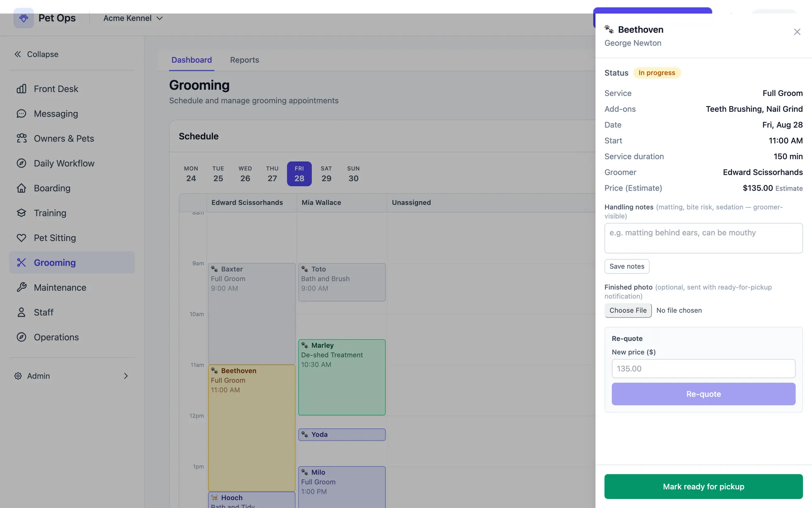Screen dimensions: 812x508
Task: Open Hooch's Bath and Tidy appointment
Action: click(x=252, y=500)
